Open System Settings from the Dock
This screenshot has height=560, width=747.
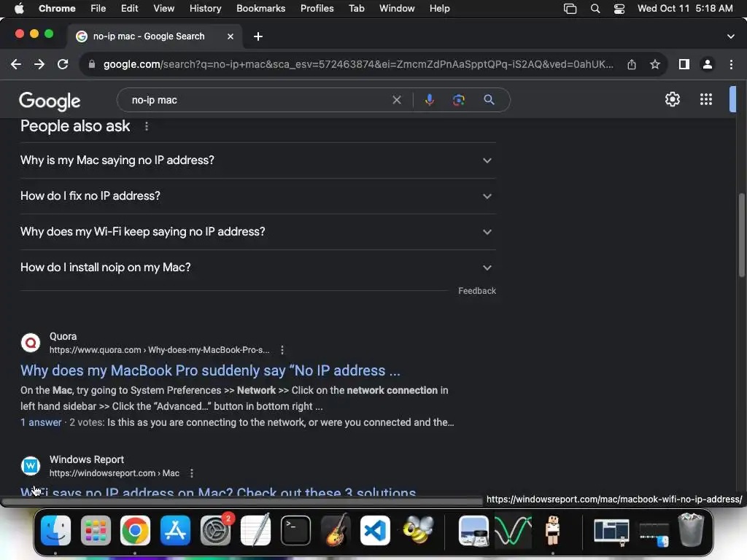click(x=215, y=530)
